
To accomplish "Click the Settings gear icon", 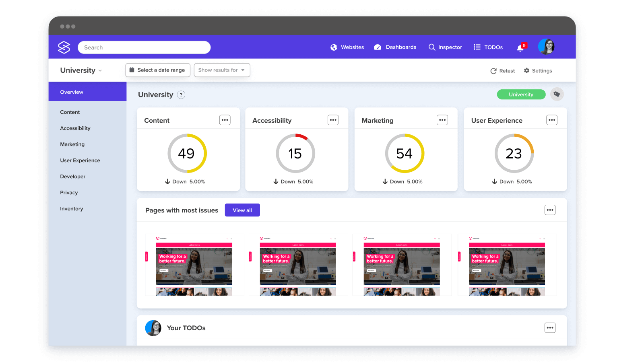I will [x=526, y=70].
